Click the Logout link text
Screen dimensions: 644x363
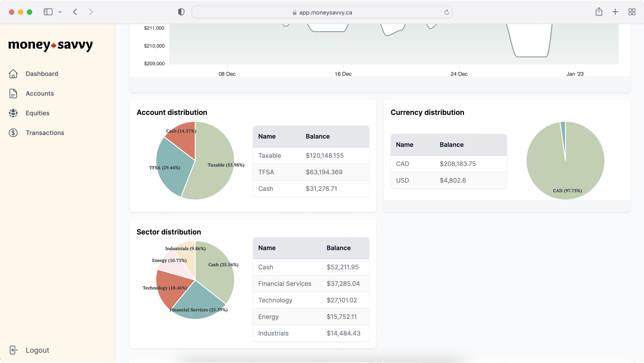[x=38, y=350]
